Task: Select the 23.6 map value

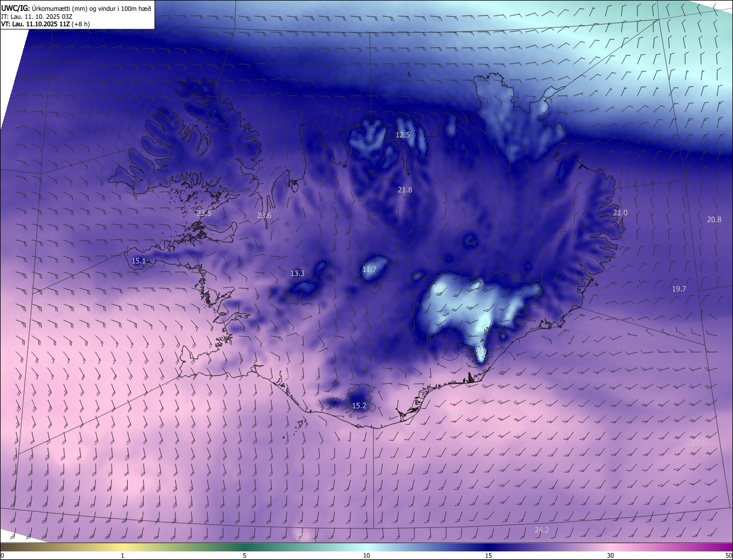Action: coord(264,216)
